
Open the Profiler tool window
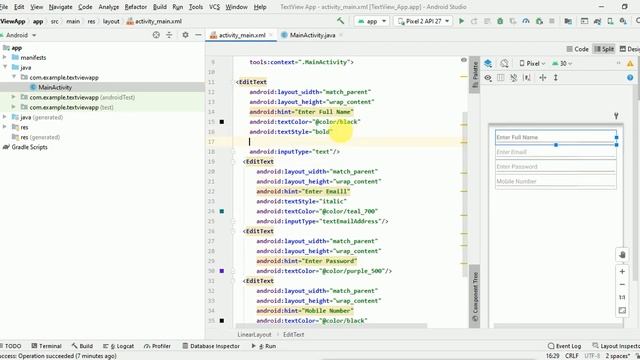(157, 346)
